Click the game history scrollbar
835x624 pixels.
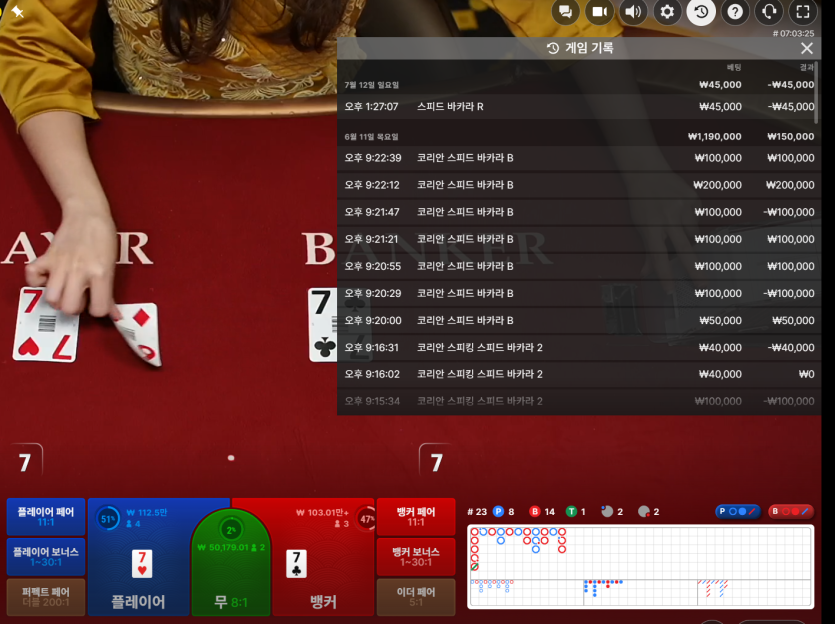[x=817, y=93]
